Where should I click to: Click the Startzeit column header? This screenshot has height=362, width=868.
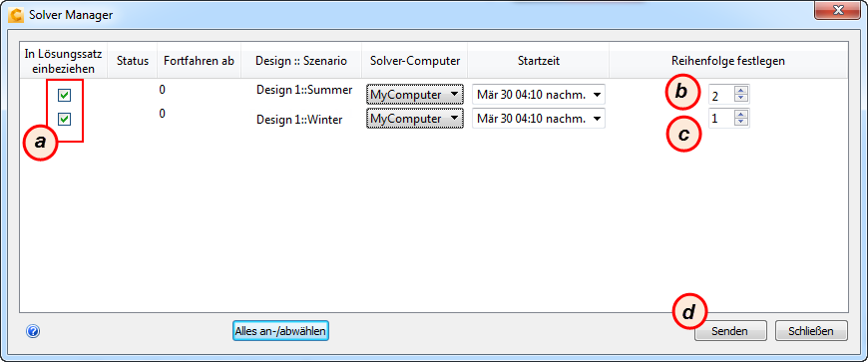coord(539,61)
